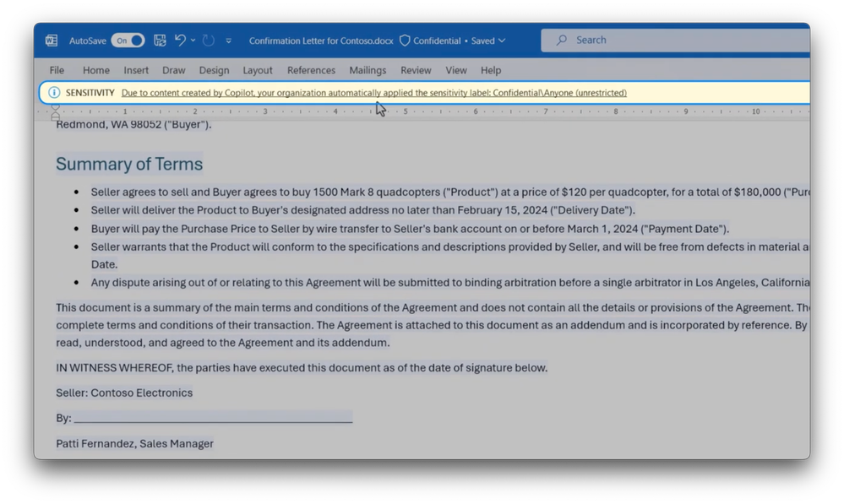
Task: Click the file name Confirmation Letter for Contoso.docx
Action: pos(321,41)
